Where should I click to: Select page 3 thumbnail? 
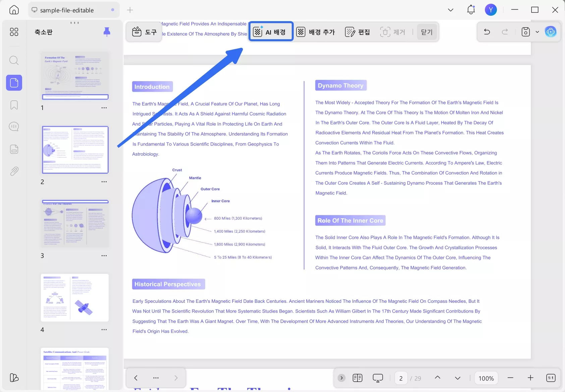click(75, 224)
